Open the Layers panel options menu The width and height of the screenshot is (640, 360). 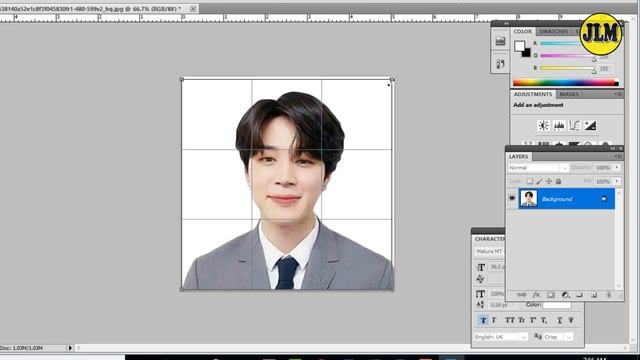618,156
